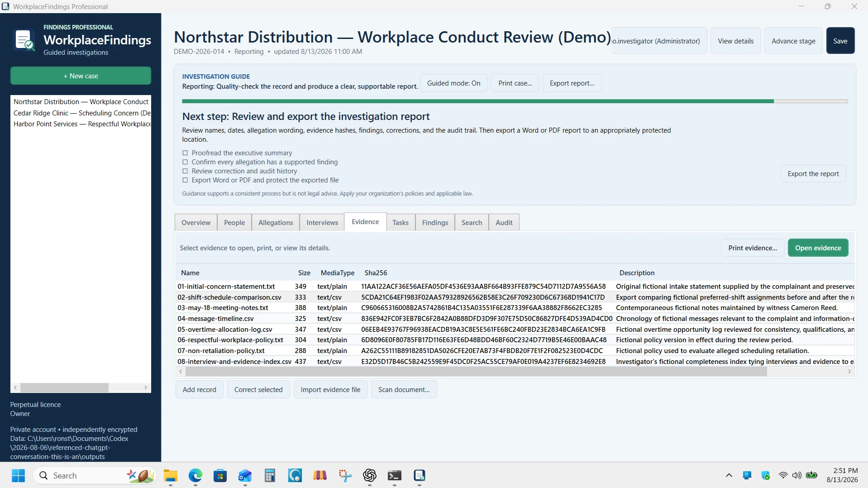Switch to the People tab

point(234,222)
